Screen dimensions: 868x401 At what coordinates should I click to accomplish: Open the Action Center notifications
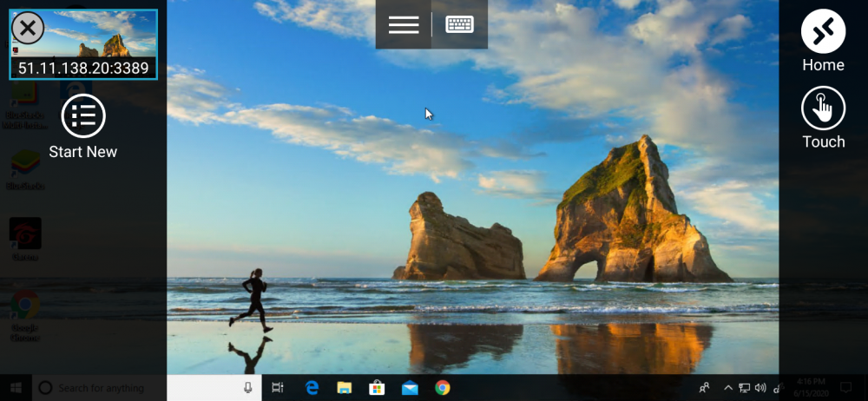point(845,388)
